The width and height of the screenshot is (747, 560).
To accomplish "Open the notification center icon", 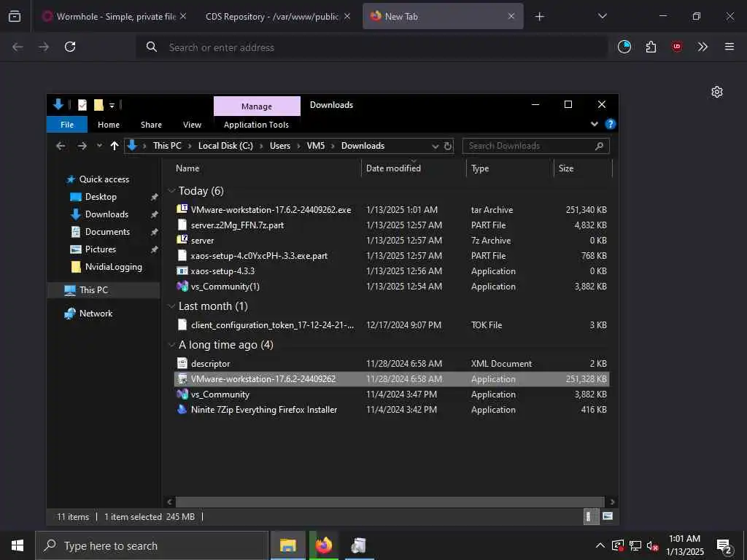I will point(724,546).
